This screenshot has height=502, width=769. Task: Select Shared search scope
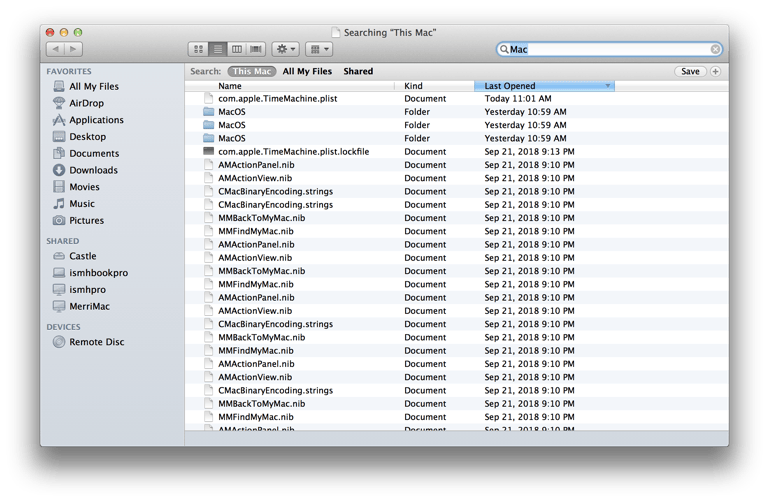[358, 72]
